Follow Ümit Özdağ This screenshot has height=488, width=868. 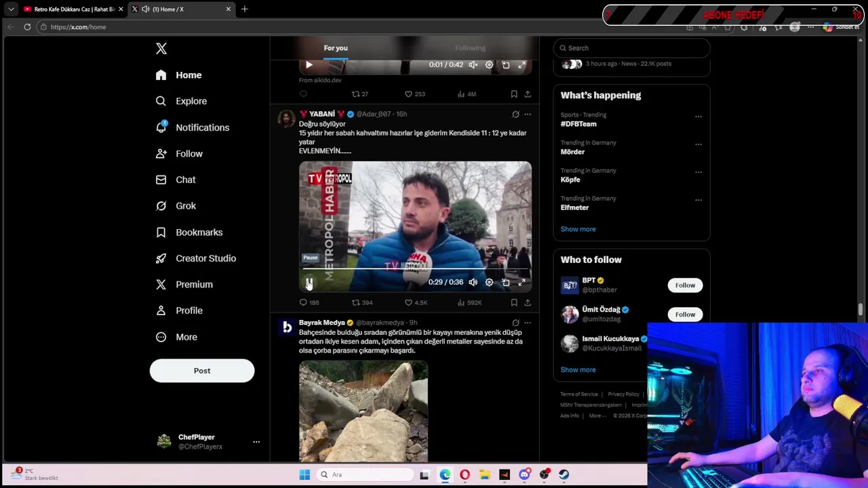pyautogui.click(x=685, y=314)
